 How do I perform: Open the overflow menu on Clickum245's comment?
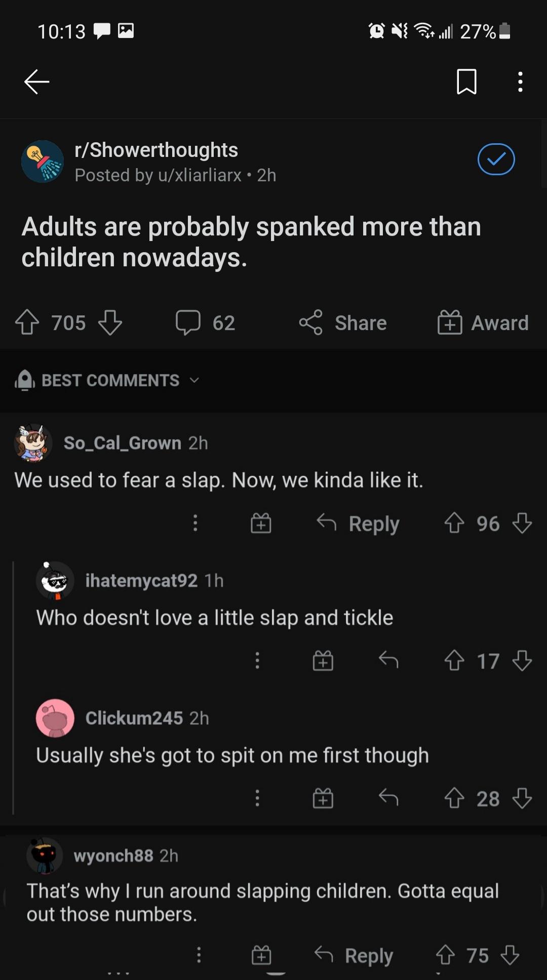click(257, 799)
